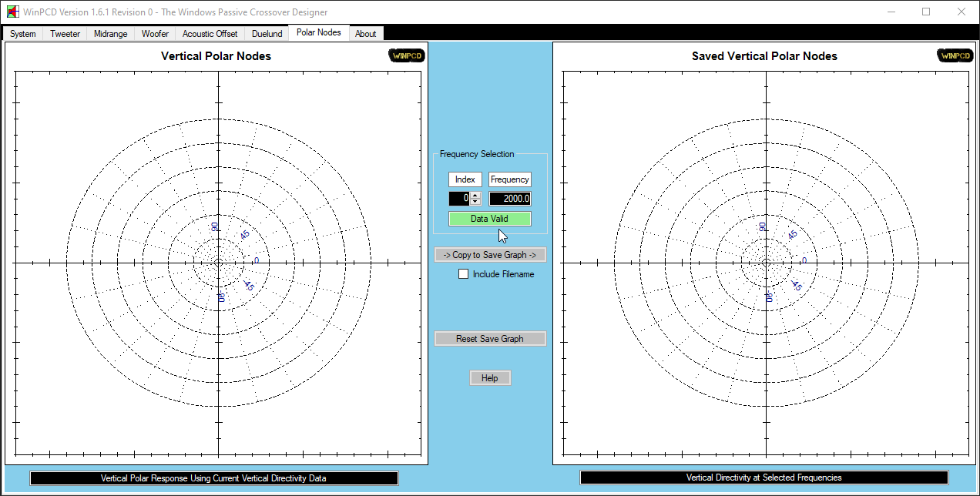Click the Frequency field showing 2000.0
This screenshot has width=980, height=496.
tap(509, 199)
